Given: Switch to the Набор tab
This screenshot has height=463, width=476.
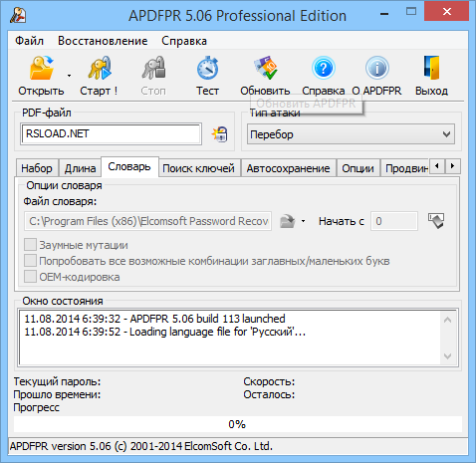Looking at the screenshot, I should pyautogui.click(x=37, y=168).
